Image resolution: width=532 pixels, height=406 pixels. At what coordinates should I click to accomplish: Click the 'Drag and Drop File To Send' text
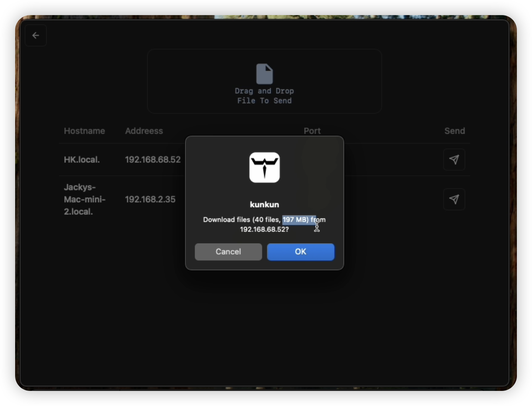pos(264,96)
